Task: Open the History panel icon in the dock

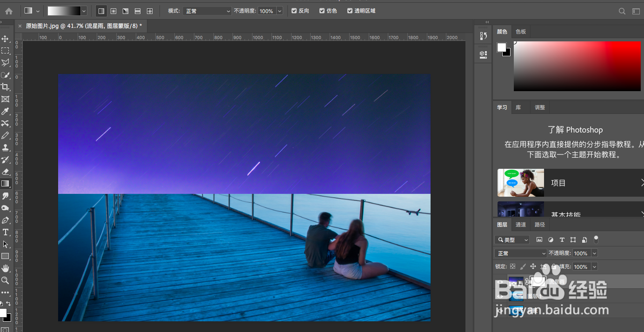Action: (484, 36)
